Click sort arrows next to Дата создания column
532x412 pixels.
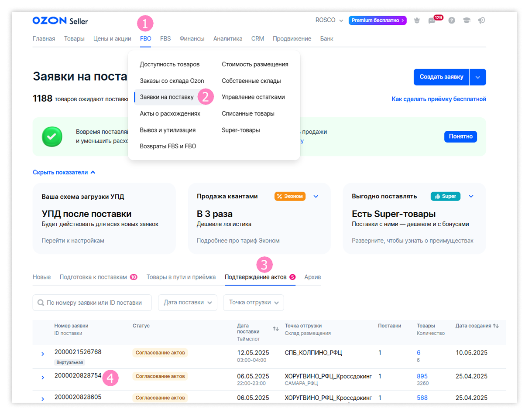[x=496, y=326]
